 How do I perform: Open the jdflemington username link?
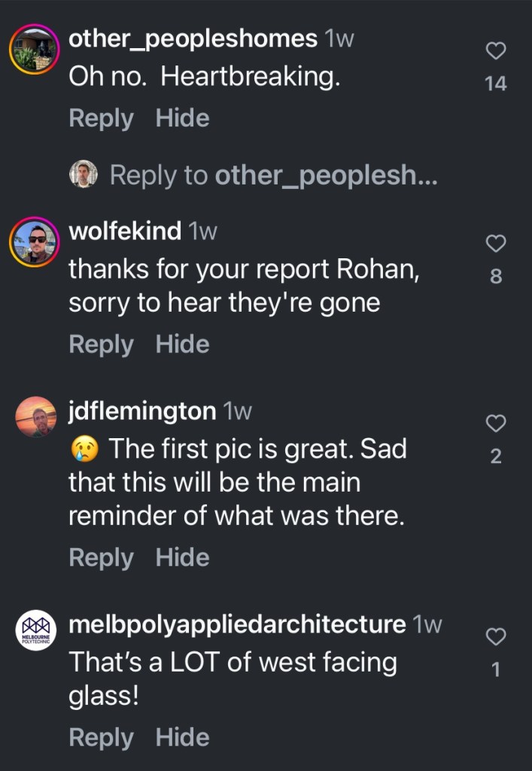coord(142,411)
